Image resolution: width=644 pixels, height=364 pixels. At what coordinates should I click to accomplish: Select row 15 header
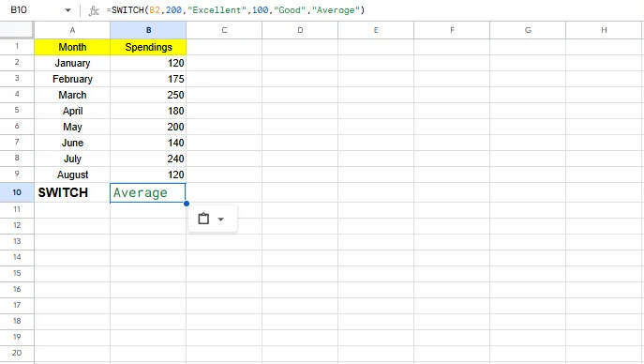(x=17, y=273)
